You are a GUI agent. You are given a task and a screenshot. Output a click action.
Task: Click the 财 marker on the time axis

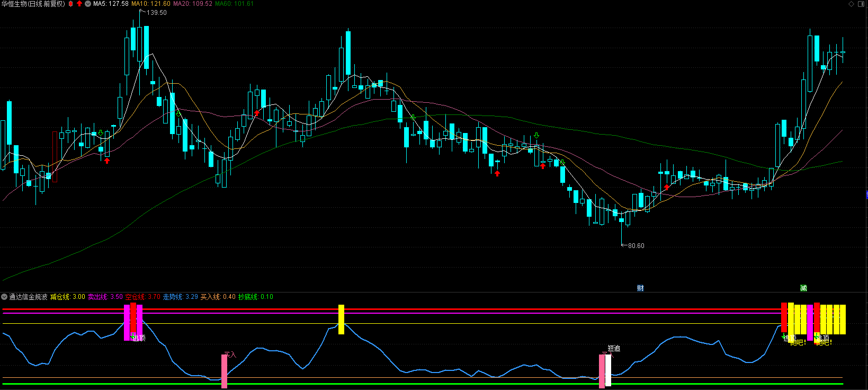(640, 288)
